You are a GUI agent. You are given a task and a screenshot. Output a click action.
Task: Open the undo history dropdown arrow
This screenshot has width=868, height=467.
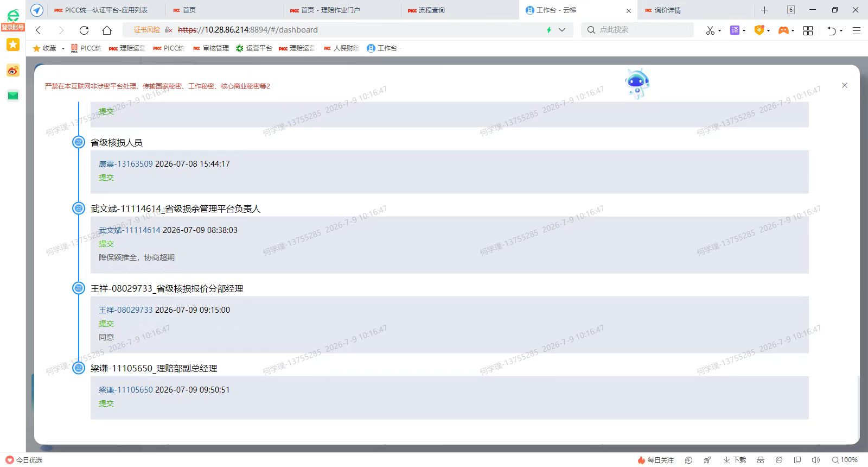(841, 30)
